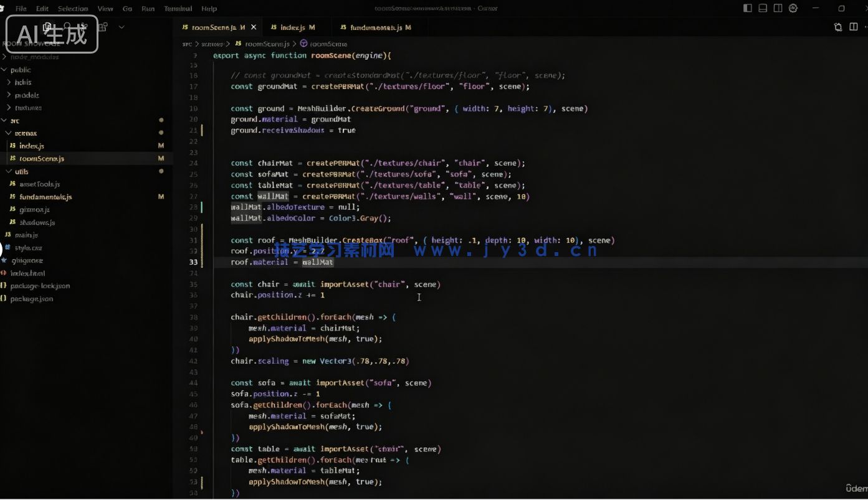
Task: Click the scenes breadcrumb link
Action: tap(212, 44)
